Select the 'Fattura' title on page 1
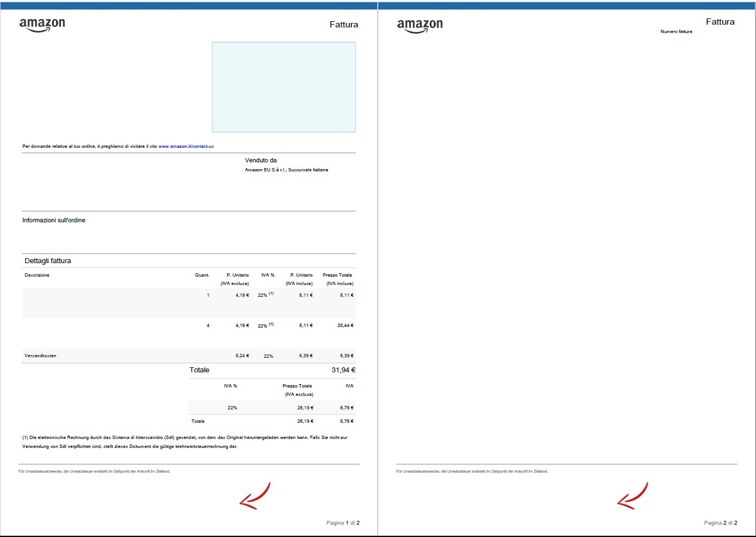 [x=344, y=25]
